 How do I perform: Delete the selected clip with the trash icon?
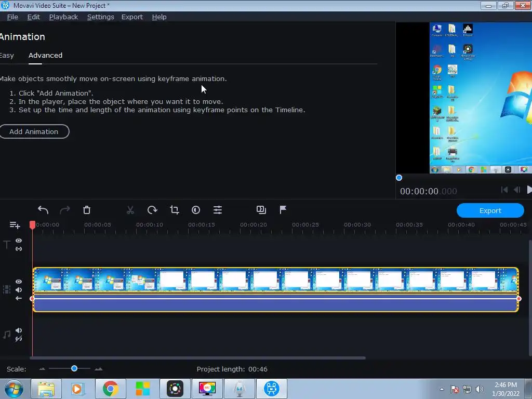(87, 210)
